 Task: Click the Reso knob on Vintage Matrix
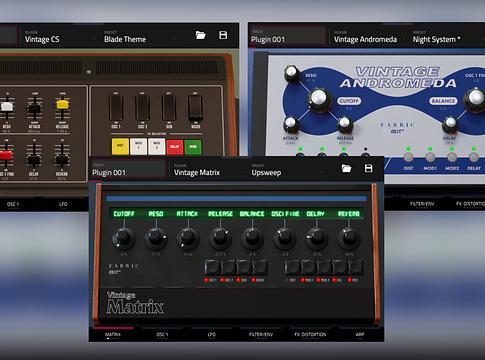156,237
